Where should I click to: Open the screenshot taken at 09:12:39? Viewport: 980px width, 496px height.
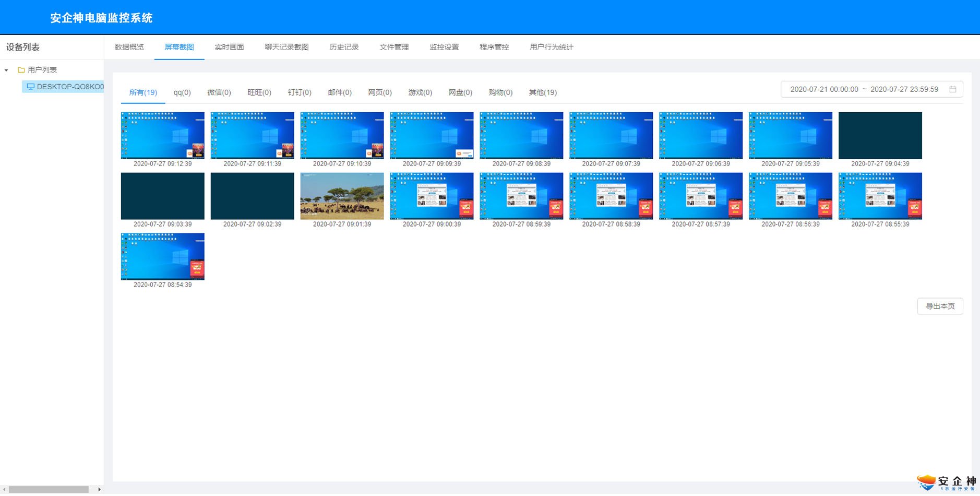(x=163, y=135)
